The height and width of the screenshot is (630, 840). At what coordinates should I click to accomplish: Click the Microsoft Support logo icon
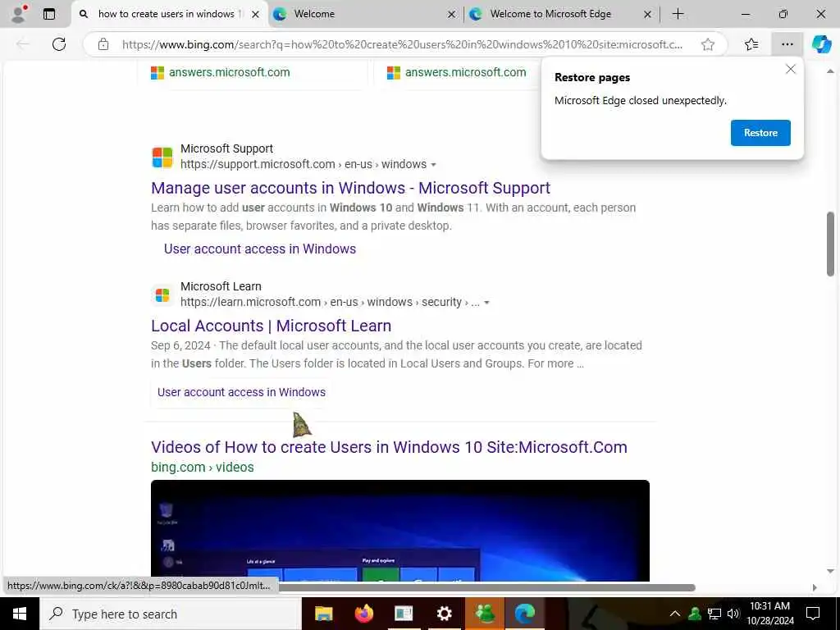click(162, 157)
